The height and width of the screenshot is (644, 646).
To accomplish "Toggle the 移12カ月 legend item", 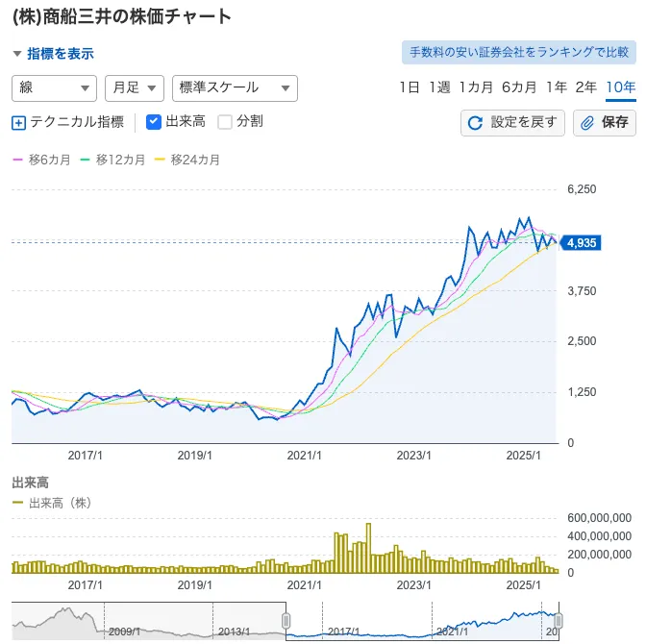I will [x=112, y=160].
